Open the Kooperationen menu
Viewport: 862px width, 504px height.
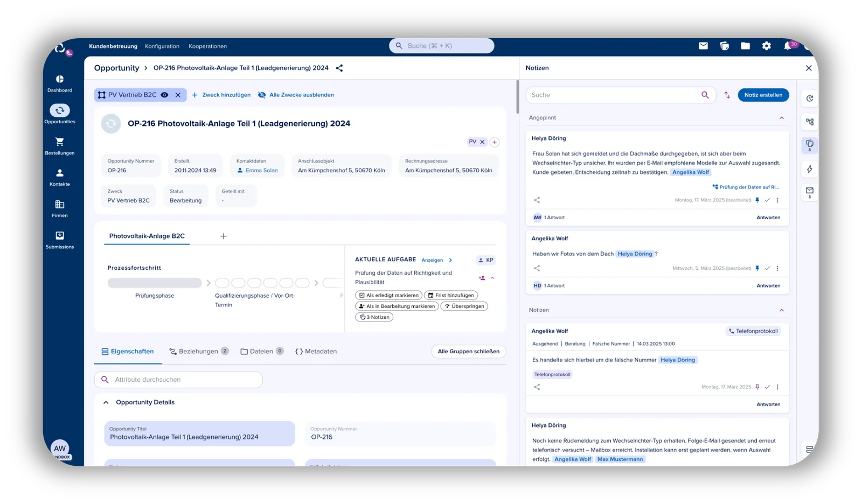pos(208,46)
